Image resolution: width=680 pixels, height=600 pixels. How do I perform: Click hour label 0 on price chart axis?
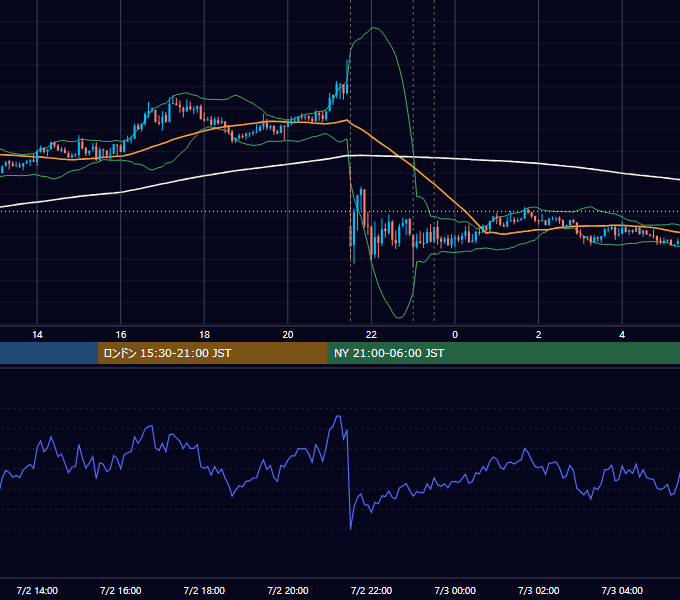(455, 335)
